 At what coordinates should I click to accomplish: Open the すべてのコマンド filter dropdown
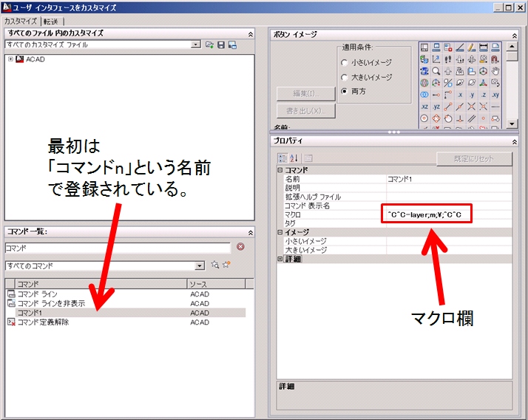[200, 266]
